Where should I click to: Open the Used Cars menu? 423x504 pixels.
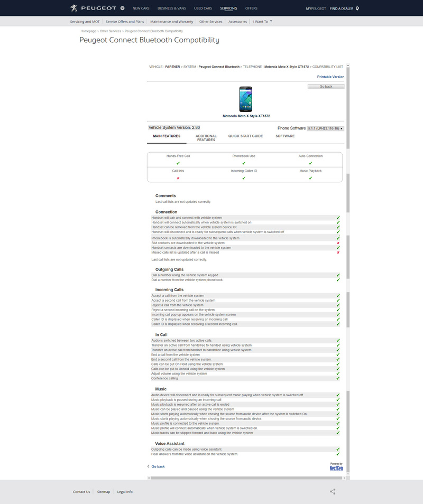203,8
